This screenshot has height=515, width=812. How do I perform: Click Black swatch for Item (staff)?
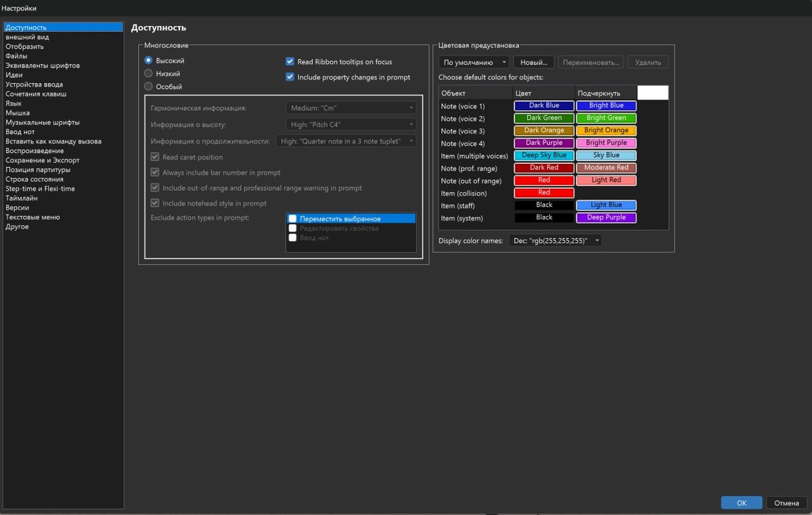click(x=544, y=205)
